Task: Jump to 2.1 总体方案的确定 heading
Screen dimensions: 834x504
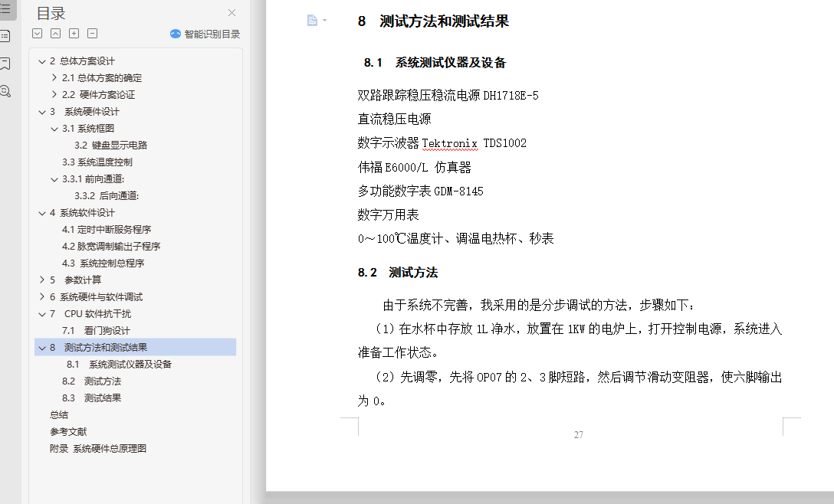Action: (x=102, y=77)
